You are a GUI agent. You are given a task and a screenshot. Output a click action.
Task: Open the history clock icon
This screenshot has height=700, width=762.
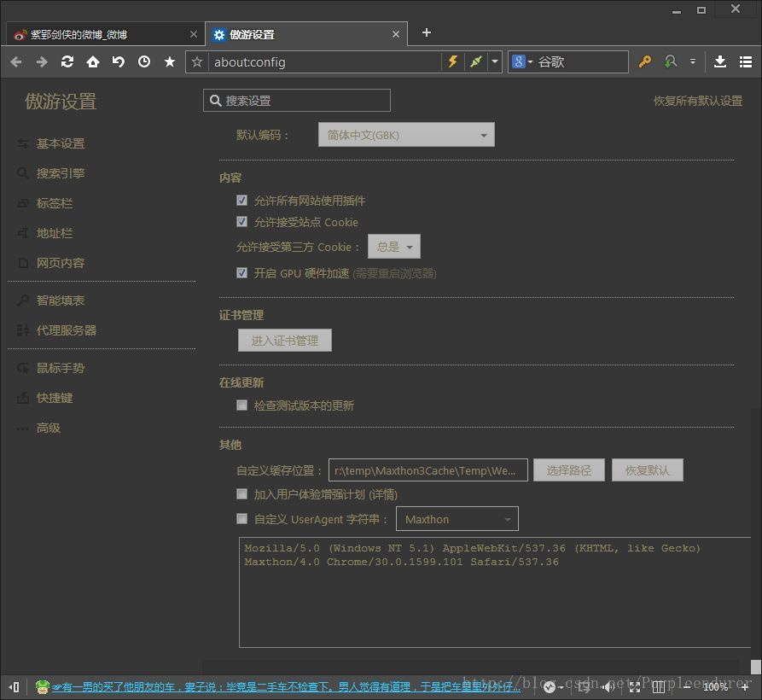pos(144,61)
